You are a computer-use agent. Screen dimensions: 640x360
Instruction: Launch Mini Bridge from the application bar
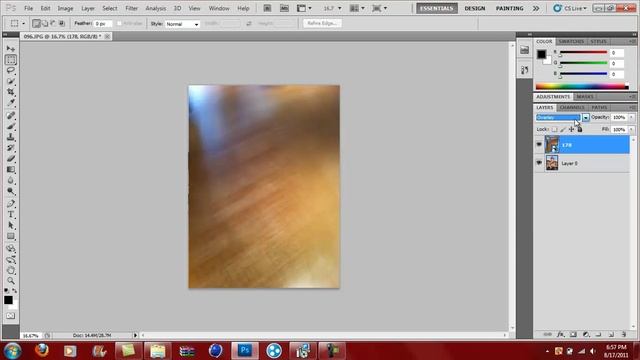click(x=284, y=8)
